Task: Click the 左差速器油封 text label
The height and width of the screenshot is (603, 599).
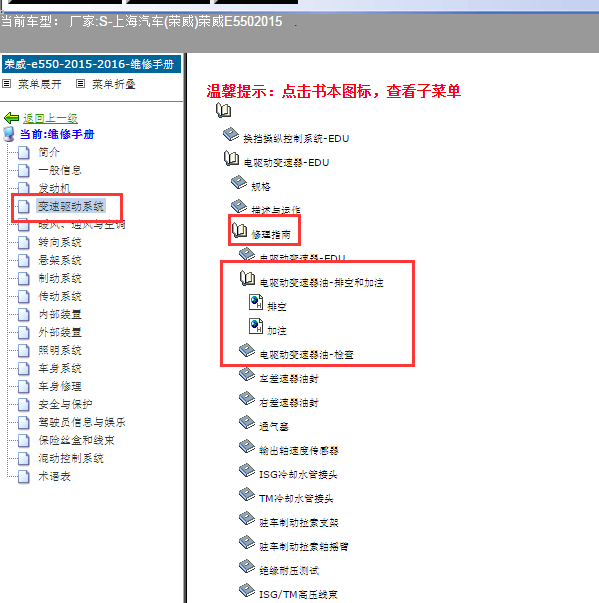Action: pyautogui.click(x=289, y=379)
